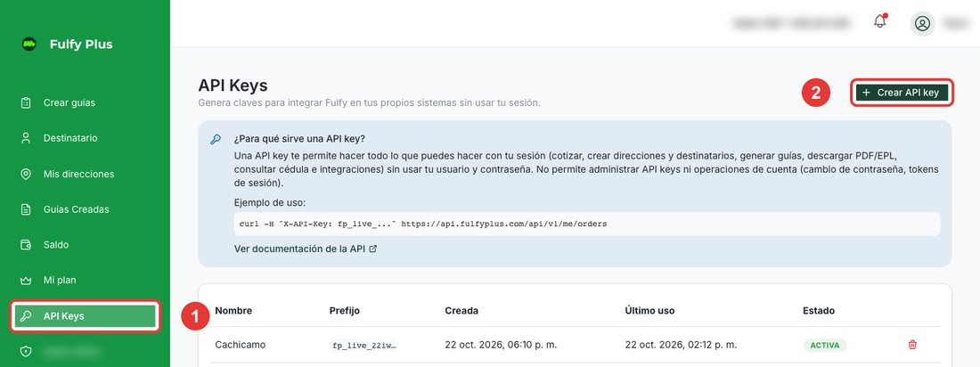This screenshot has width=980, height=367.
Task: Click the fp_live_22iw… prefix value
Action: (x=363, y=345)
